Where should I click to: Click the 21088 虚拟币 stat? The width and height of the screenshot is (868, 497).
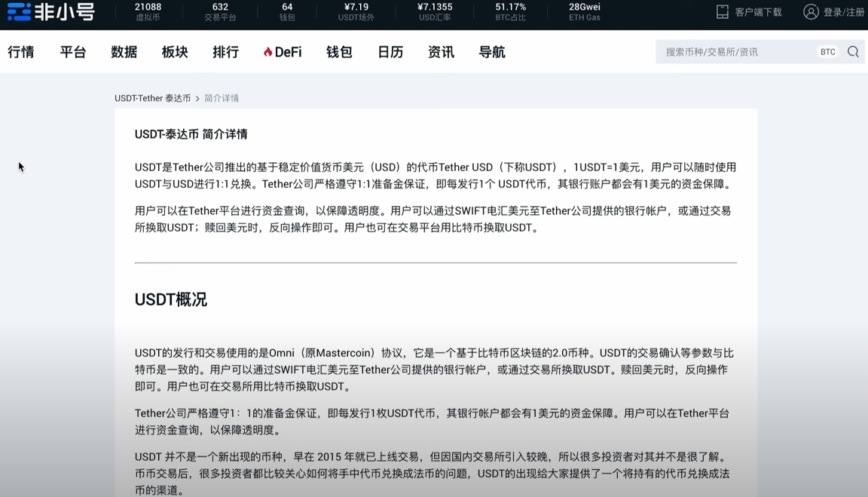pyautogui.click(x=148, y=11)
